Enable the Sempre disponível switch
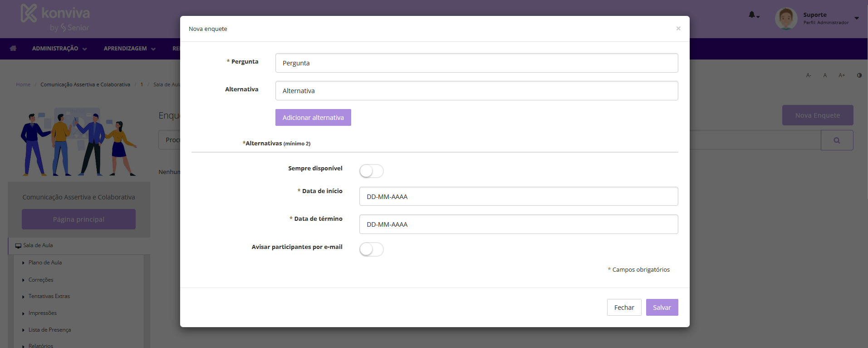Image resolution: width=868 pixels, height=348 pixels. coord(371,171)
